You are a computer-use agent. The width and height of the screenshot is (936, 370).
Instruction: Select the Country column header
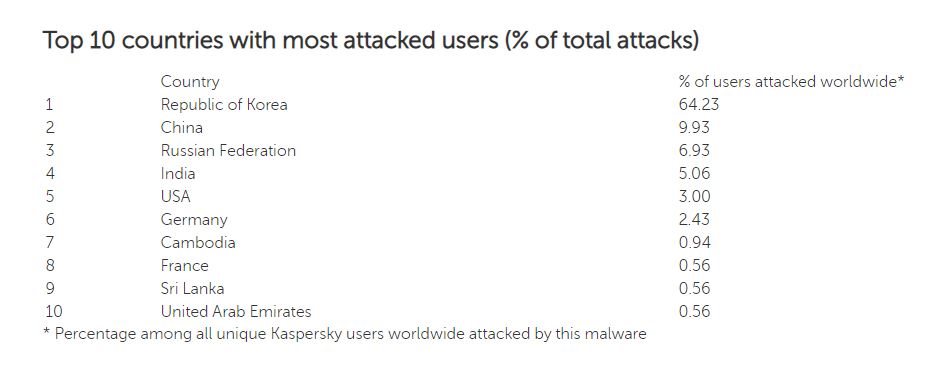coord(190,82)
